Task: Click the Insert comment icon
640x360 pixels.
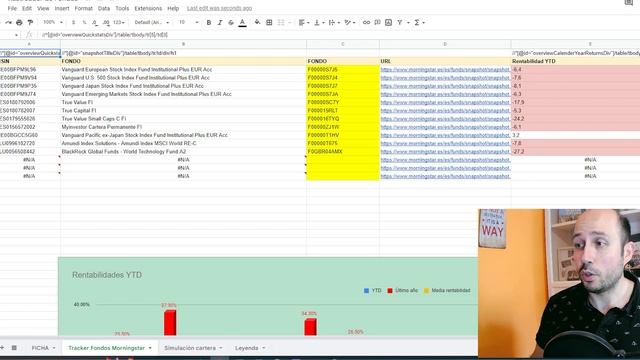Action: tap(378, 22)
